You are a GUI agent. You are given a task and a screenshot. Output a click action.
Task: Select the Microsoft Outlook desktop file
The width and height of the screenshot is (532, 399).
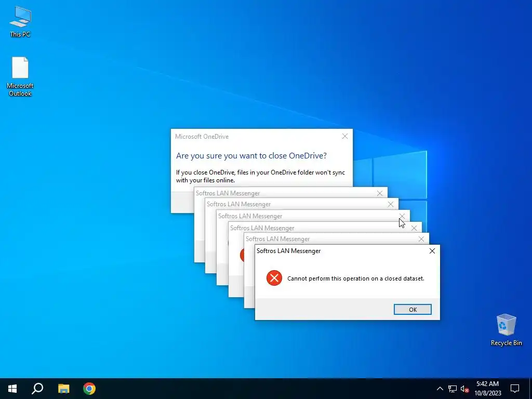coord(20,76)
